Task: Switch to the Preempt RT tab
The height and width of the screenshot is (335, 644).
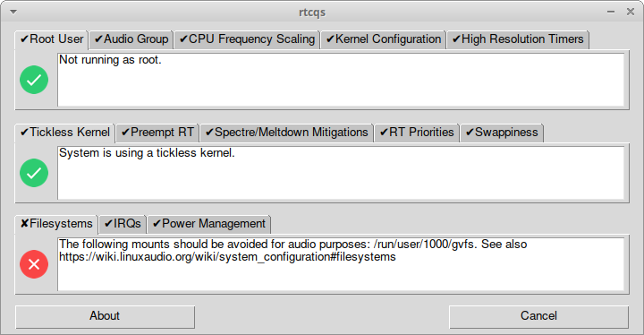Action: 157,133
